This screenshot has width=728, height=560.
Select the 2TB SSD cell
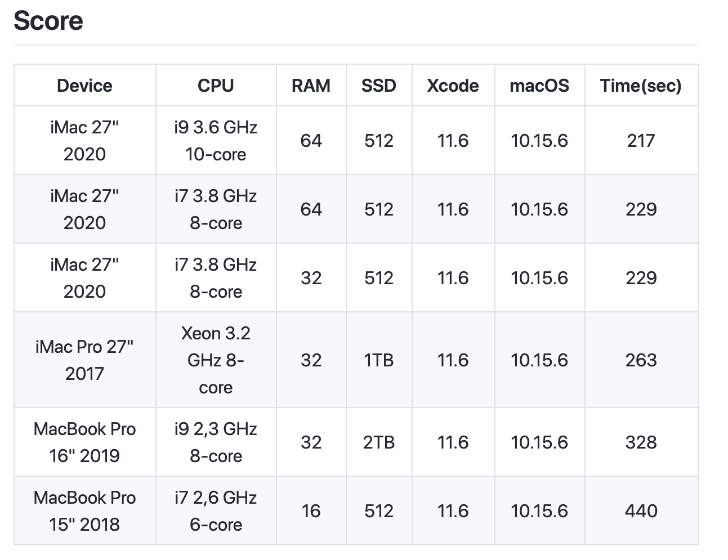[x=379, y=442]
